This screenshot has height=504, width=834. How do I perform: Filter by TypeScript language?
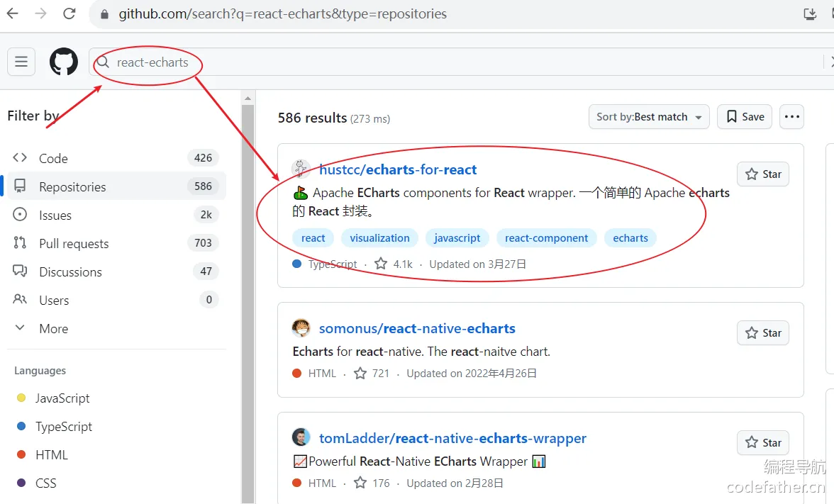click(64, 427)
